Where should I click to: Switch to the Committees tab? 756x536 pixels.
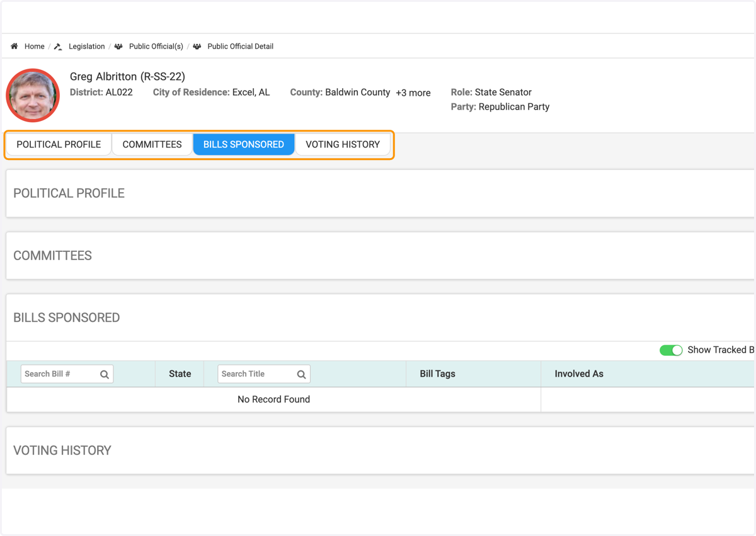152,144
